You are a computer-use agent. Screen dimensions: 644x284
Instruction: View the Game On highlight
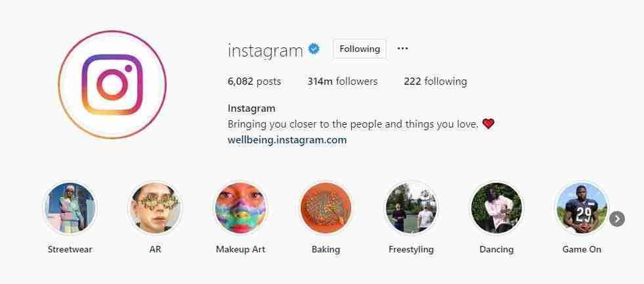point(582,208)
